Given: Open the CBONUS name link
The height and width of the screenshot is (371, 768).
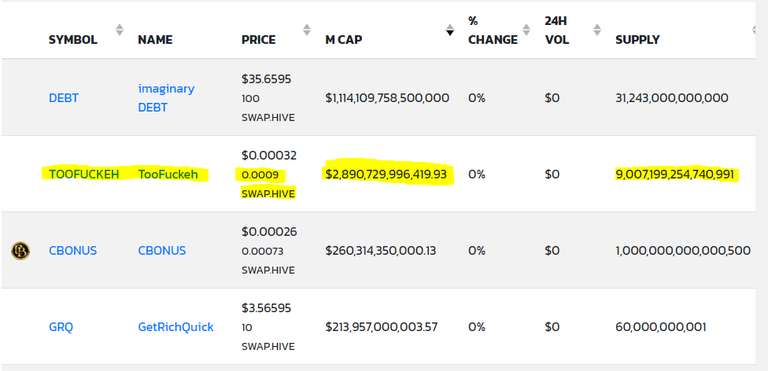Looking at the screenshot, I should [162, 251].
